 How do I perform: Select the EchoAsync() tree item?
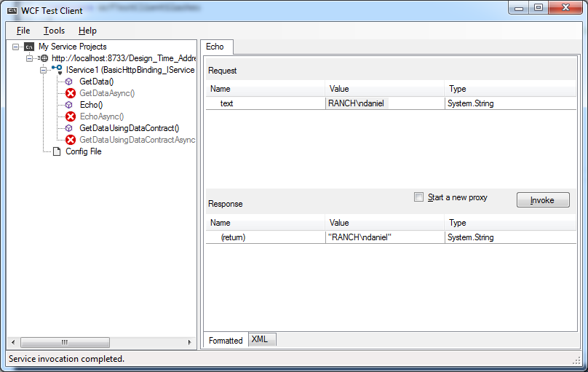click(102, 116)
